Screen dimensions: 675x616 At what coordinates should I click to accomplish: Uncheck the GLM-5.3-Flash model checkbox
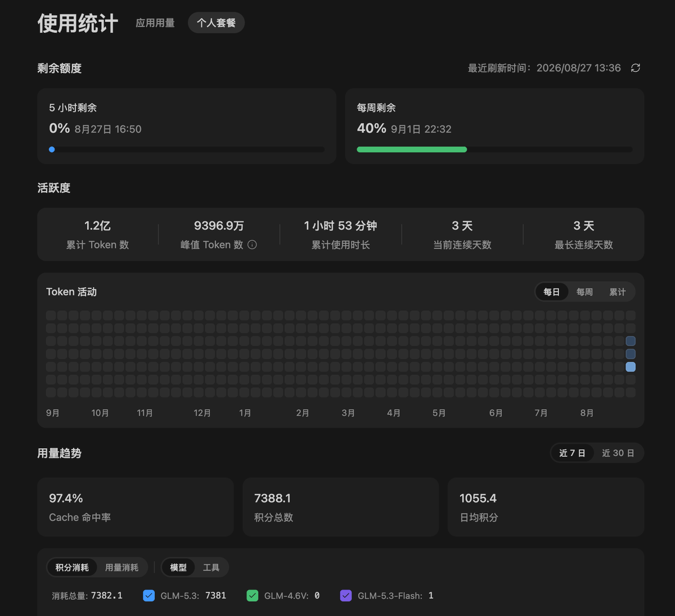(346, 596)
